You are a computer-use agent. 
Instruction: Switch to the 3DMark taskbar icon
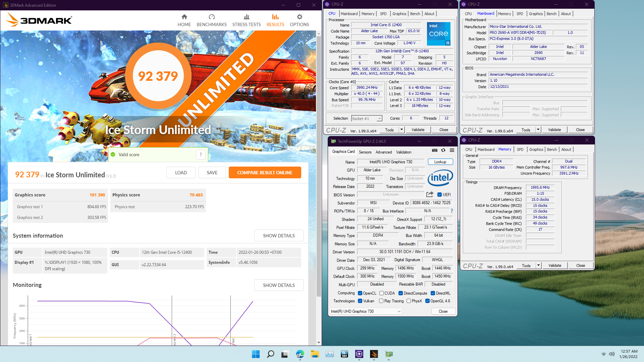click(374, 354)
